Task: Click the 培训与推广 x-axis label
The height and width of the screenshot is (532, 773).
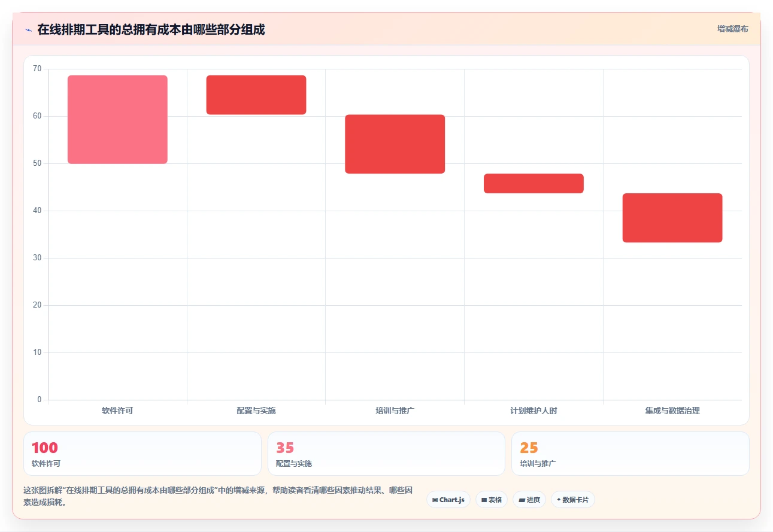Action: click(395, 411)
